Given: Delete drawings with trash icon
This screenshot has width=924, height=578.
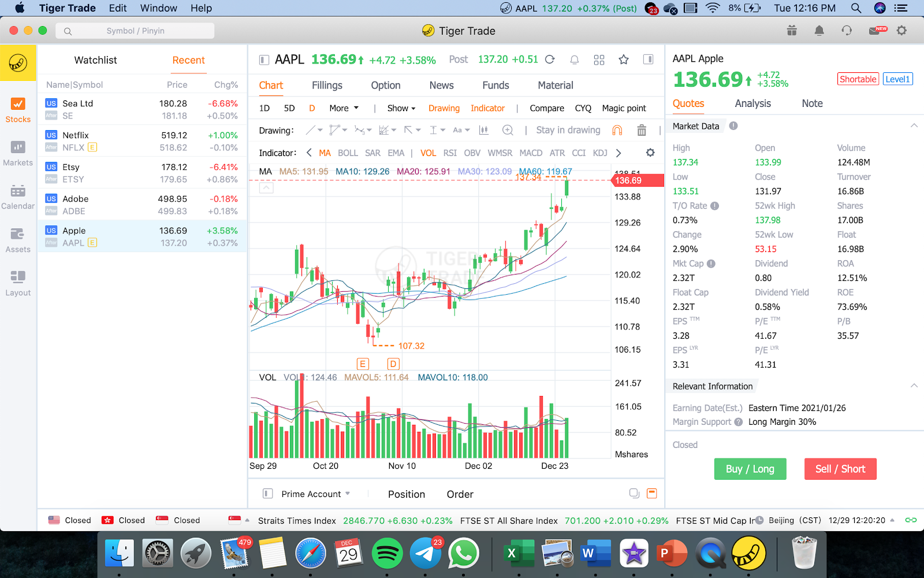Looking at the screenshot, I should tap(642, 131).
